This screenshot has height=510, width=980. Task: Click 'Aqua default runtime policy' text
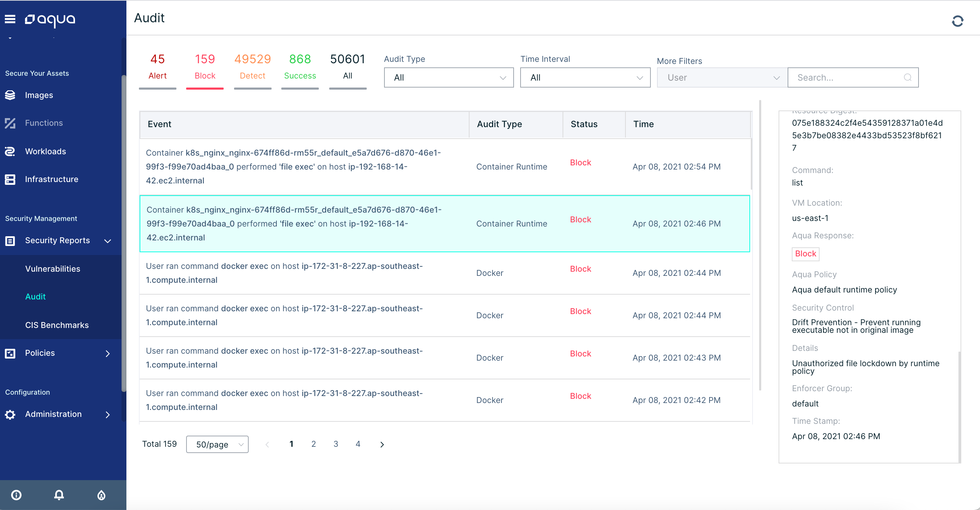[x=844, y=290]
